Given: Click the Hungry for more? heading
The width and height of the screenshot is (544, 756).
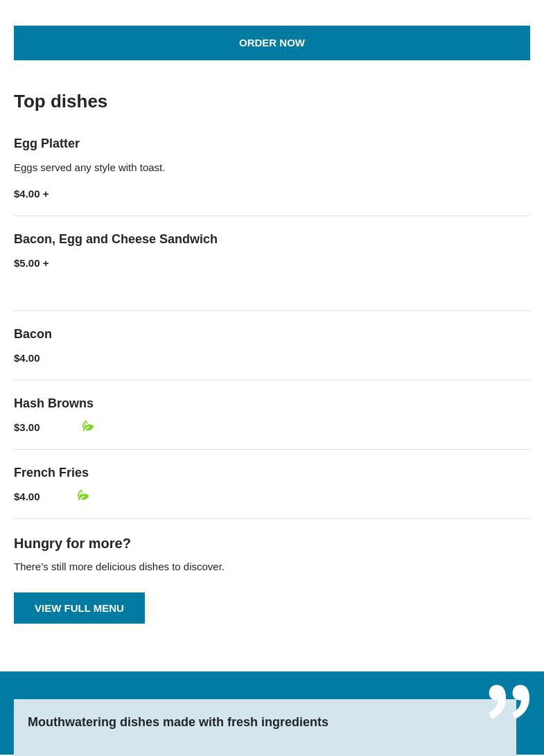Looking at the screenshot, I should point(72,543).
